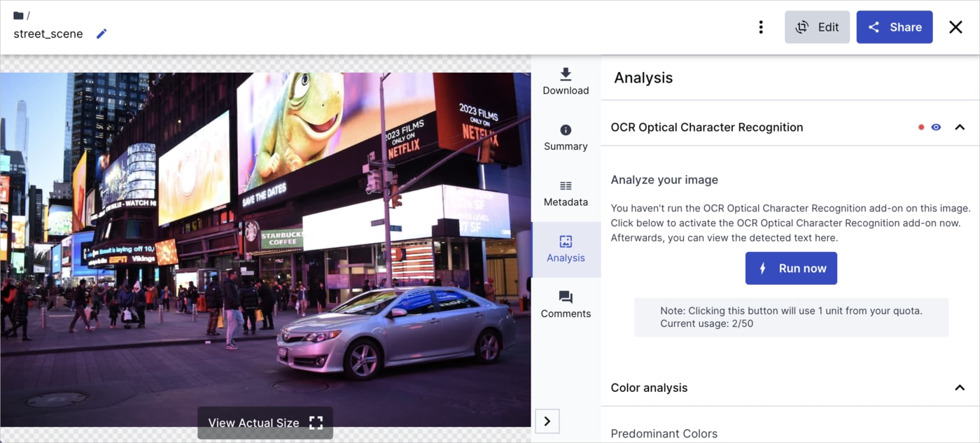Click the 'Analyze your image' heading
The height and width of the screenshot is (443, 980).
664,180
